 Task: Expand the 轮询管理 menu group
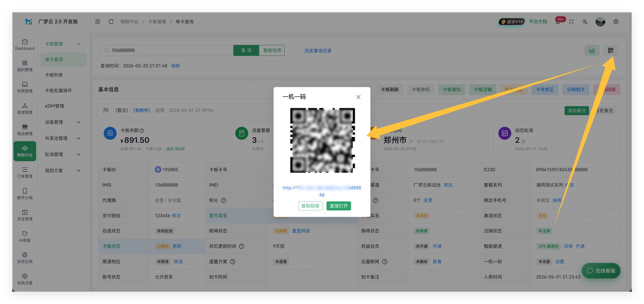[63, 154]
